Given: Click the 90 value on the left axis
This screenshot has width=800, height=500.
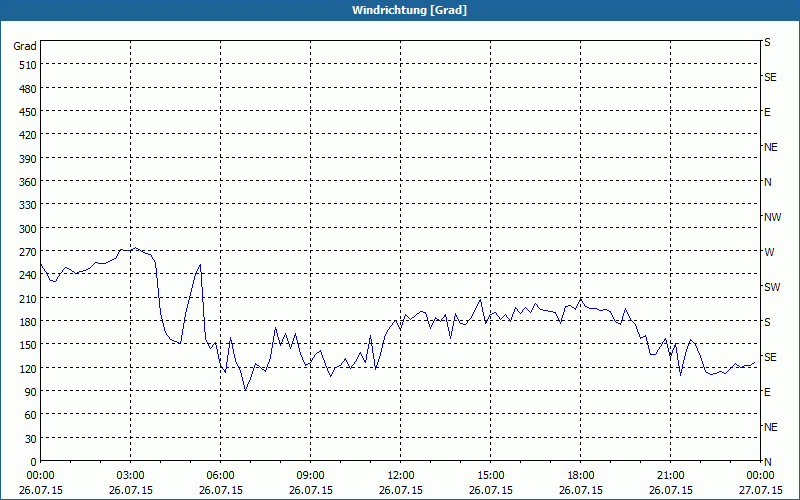Looking at the screenshot, I should (x=31, y=392).
